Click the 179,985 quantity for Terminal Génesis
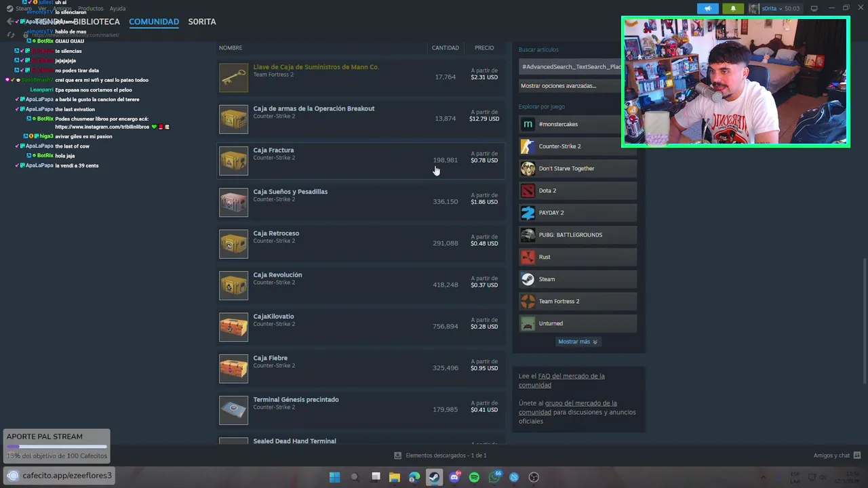Viewport: 868px width, 488px height. [446, 410]
